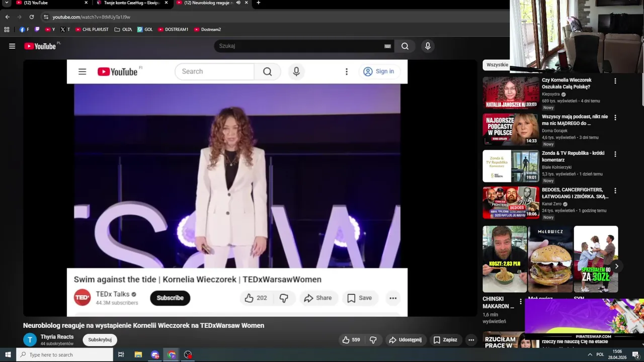
Task: Open a new browser tab
Action: (258, 3)
